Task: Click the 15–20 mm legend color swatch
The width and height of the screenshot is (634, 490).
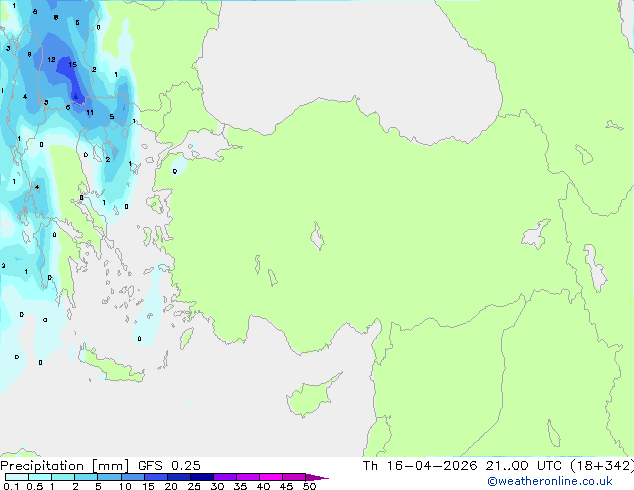Action: 156,477
